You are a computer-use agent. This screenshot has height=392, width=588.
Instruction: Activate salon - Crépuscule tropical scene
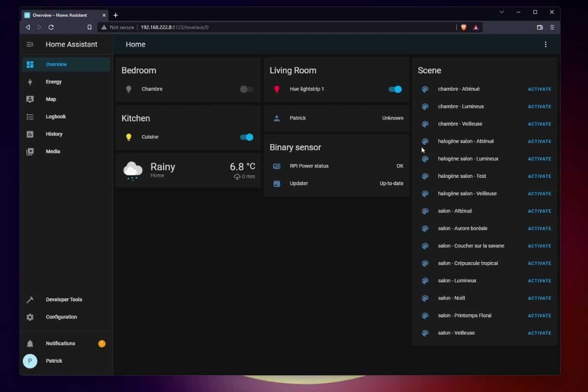coord(539,263)
